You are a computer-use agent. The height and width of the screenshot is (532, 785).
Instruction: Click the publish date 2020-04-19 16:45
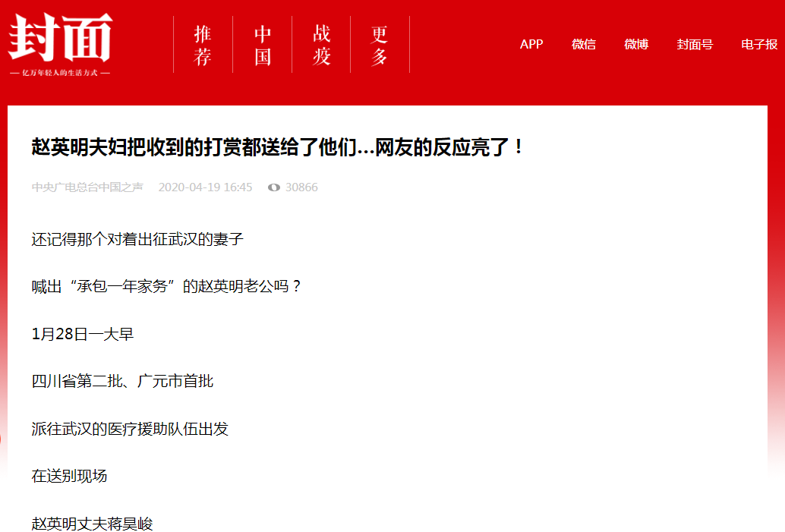tap(205, 187)
